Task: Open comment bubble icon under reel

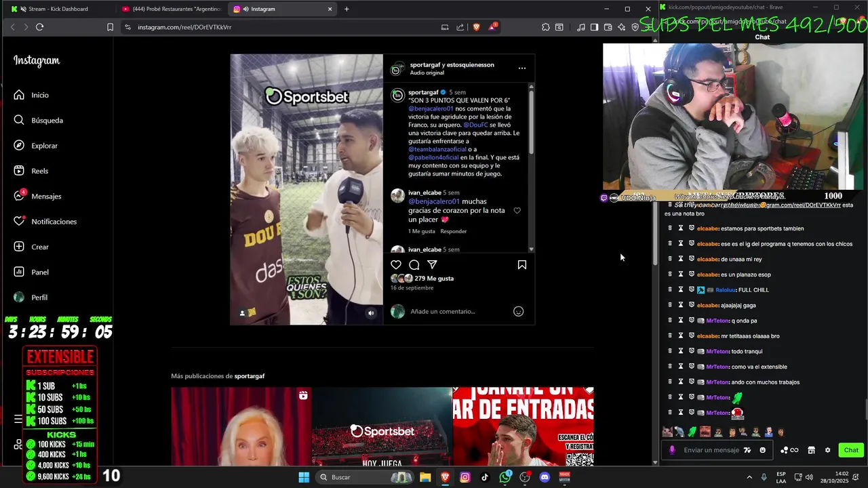Action: [x=414, y=265]
